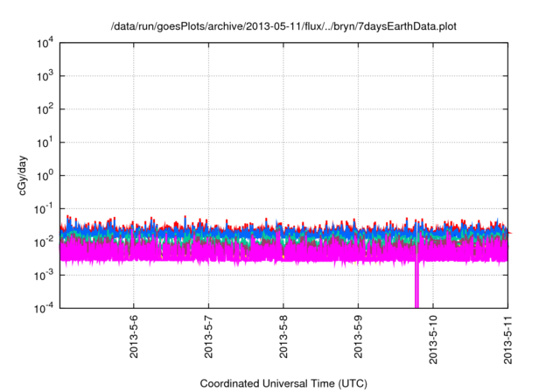Click the 2013-5-6 date tick label
This screenshot has width=560, height=392.
tap(134, 337)
